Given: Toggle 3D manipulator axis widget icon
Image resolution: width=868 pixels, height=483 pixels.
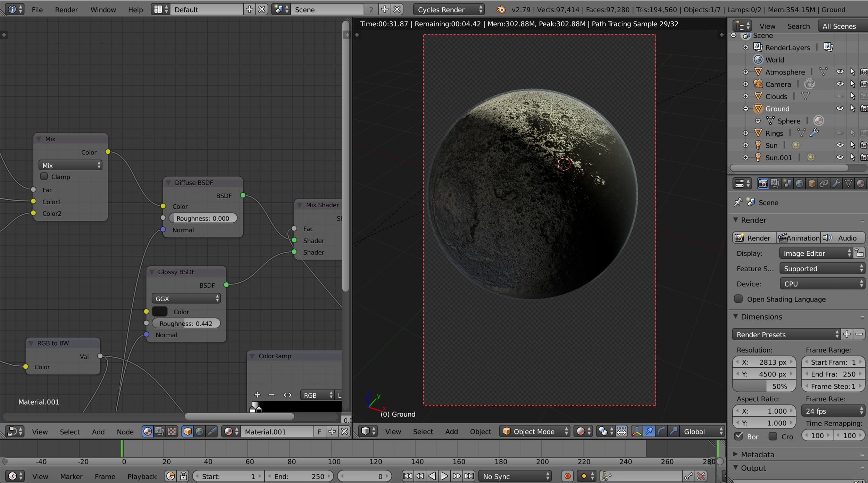Looking at the screenshot, I should tap(636, 431).
